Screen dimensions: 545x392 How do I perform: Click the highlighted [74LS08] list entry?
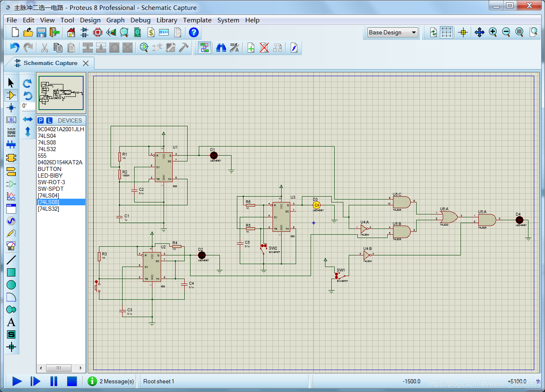coord(61,202)
